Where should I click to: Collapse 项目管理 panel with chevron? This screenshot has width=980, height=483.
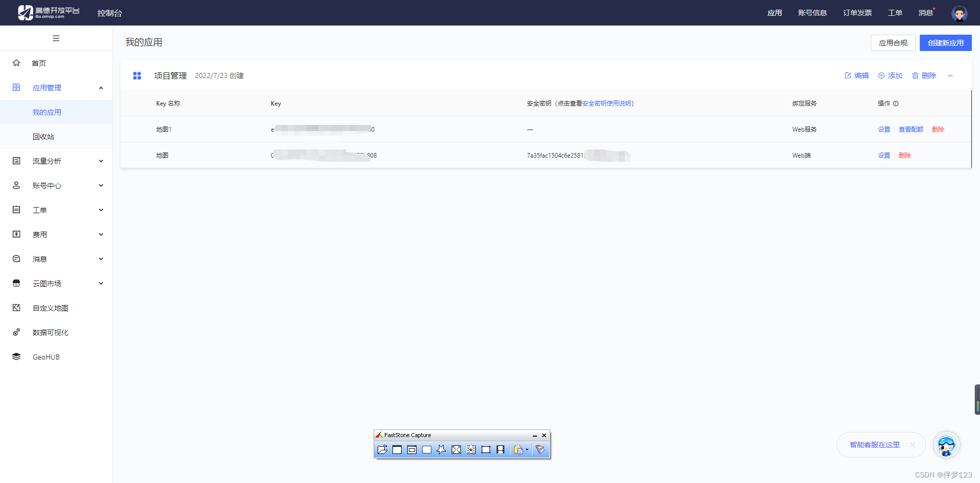click(950, 75)
